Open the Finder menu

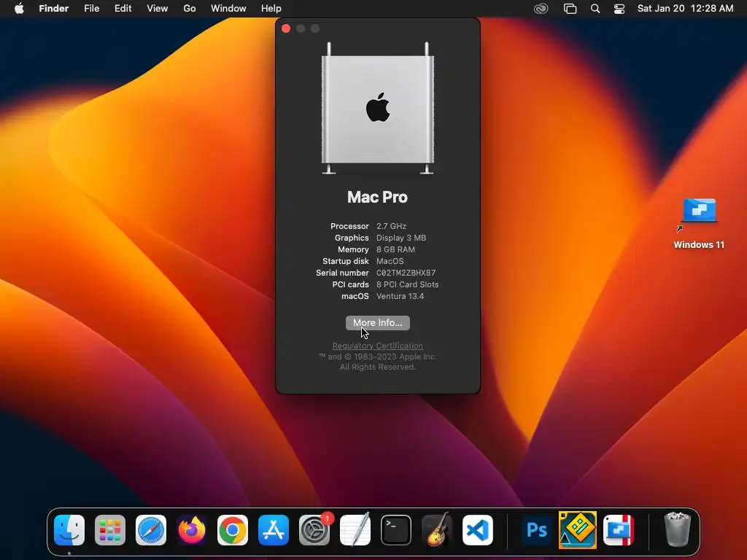point(54,9)
